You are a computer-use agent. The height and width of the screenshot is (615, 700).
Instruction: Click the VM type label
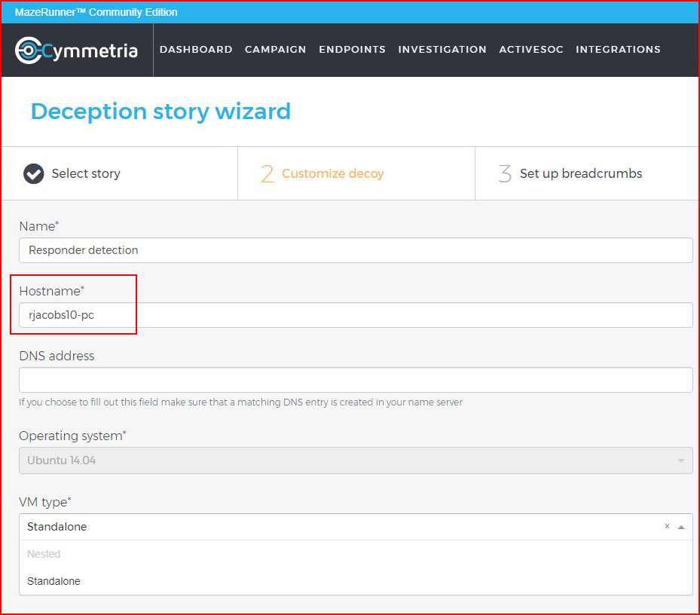click(45, 502)
